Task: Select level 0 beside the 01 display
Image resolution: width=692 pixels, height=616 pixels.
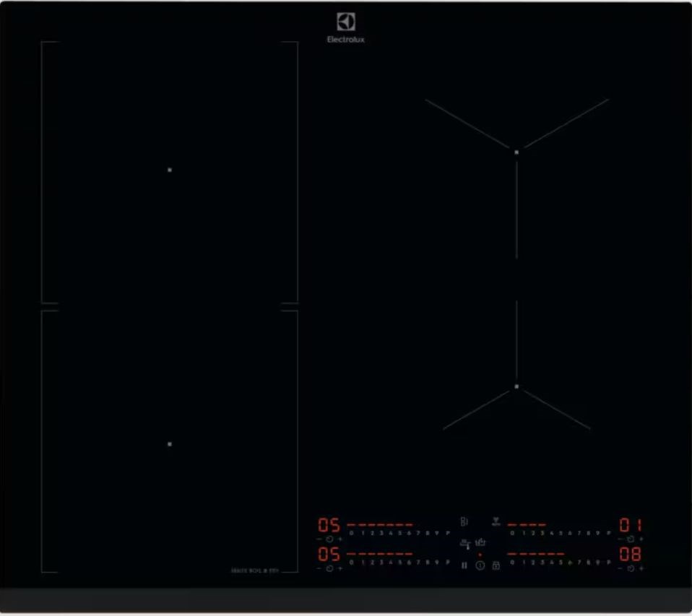Action: point(512,533)
